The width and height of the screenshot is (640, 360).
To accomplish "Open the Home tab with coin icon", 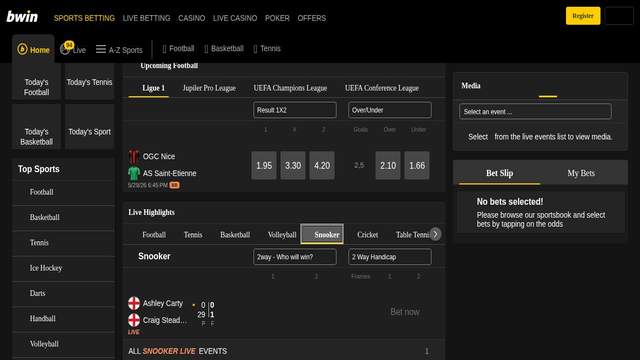I will [x=33, y=49].
